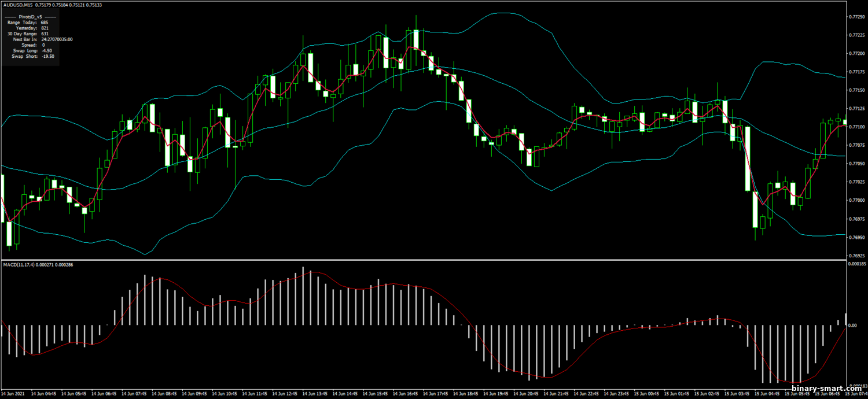Click the 15 Jun 03:45 time marker

[x=737, y=394]
